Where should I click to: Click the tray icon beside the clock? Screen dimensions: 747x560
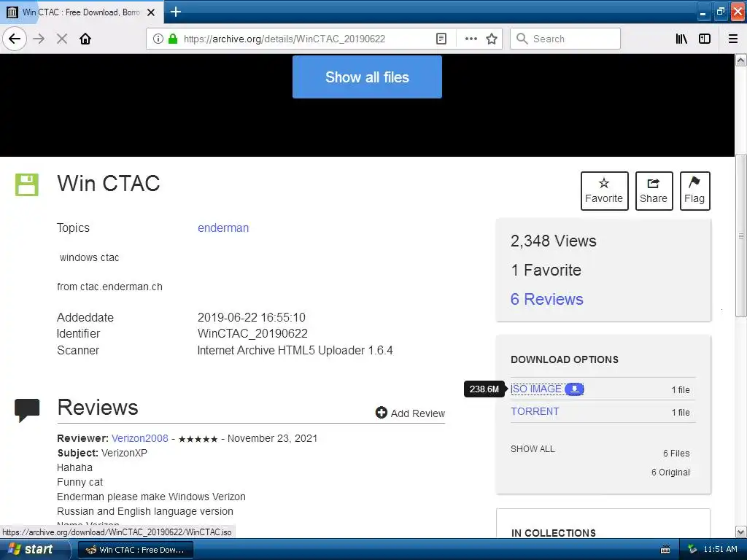tap(692, 550)
